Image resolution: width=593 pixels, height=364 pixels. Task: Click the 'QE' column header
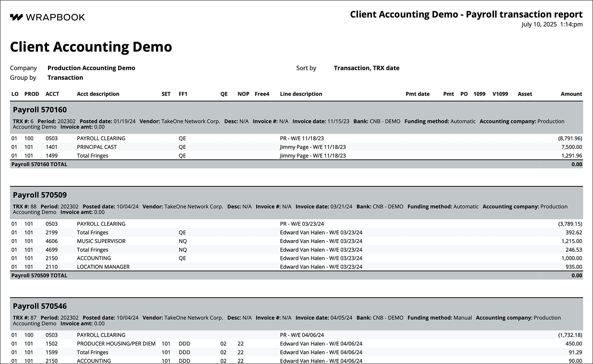point(224,94)
